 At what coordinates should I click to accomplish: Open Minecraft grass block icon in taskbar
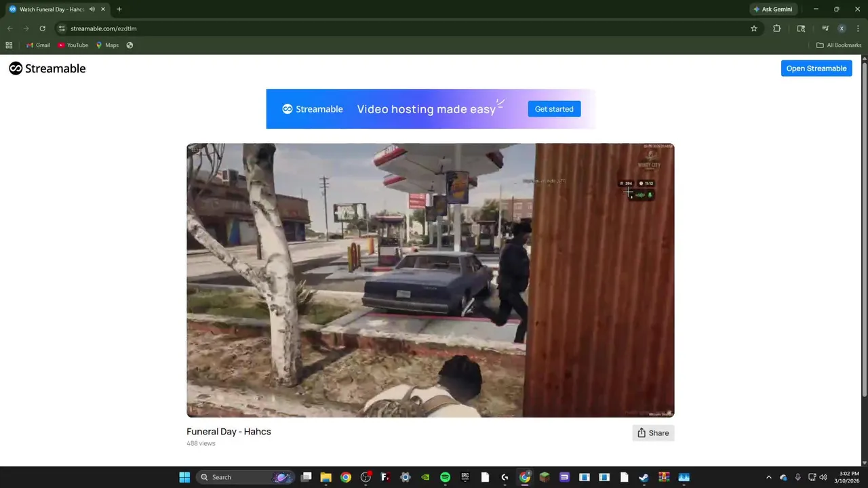pyautogui.click(x=545, y=477)
